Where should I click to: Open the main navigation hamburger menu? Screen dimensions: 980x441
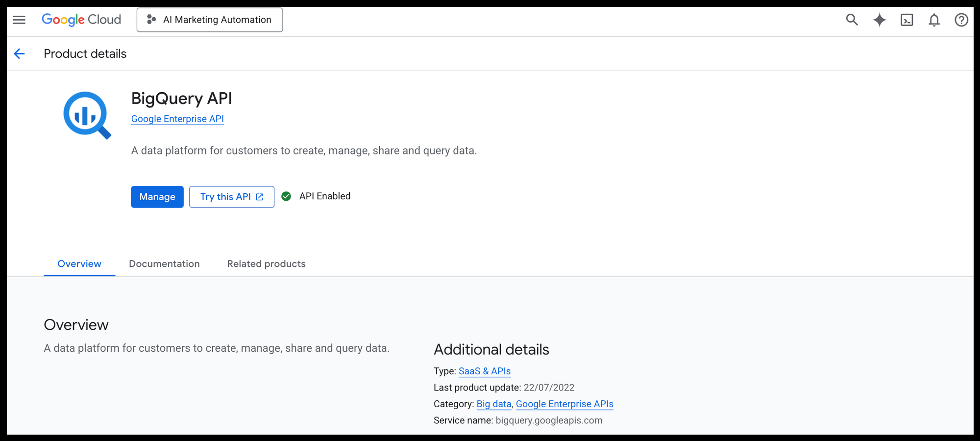pyautogui.click(x=19, y=20)
